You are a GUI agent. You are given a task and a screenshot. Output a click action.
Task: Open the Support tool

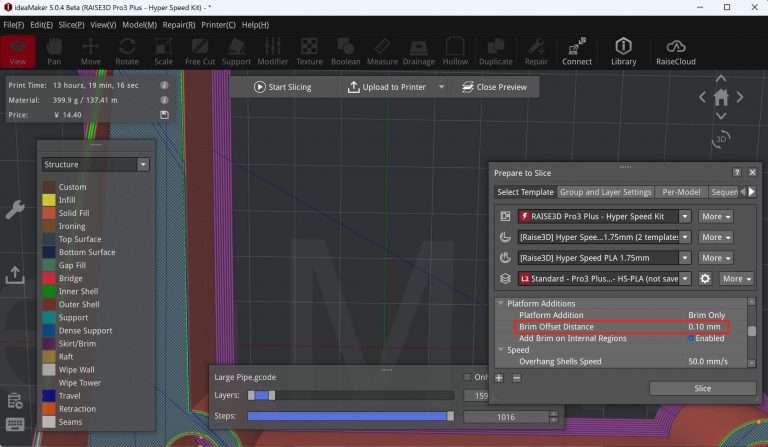pyautogui.click(x=236, y=52)
